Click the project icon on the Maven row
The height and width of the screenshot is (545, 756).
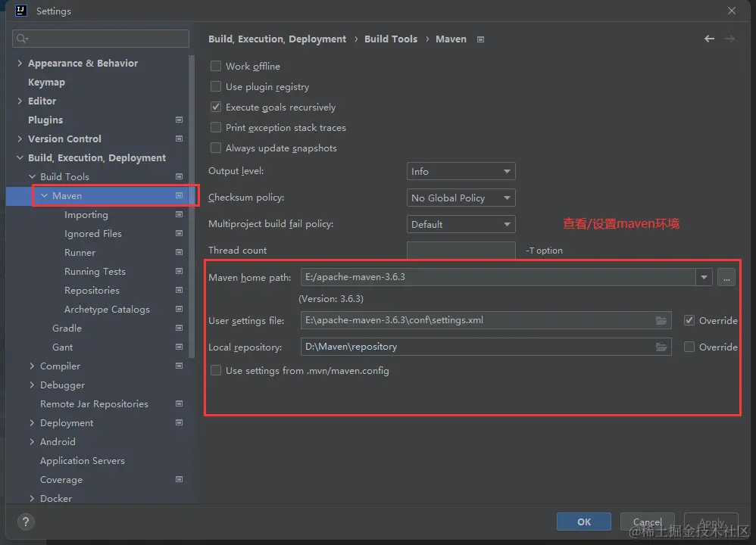point(179,195)
